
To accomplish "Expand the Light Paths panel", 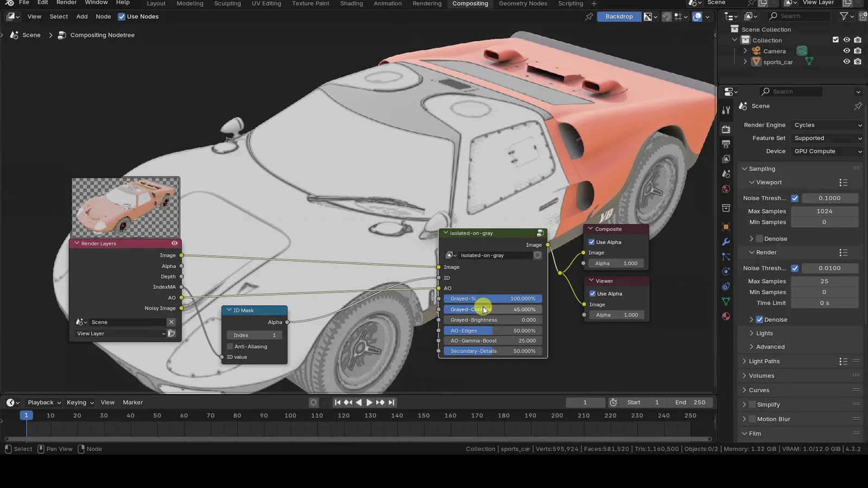I will [x=764, y=361].
